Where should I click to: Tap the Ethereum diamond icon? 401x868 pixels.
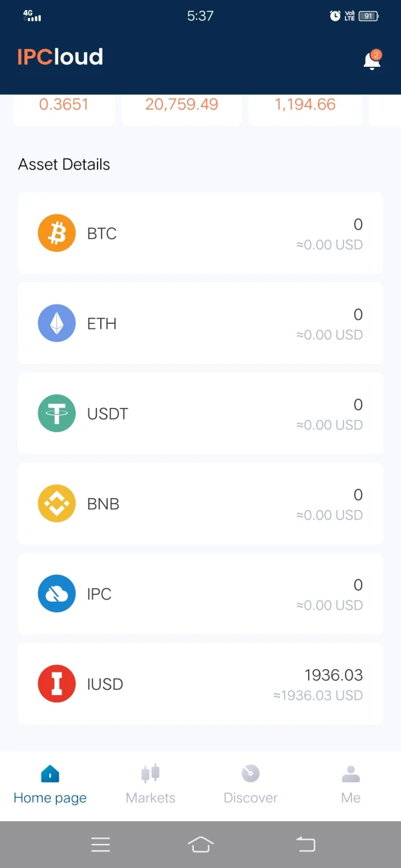pyautogui.click(x=57, y=323)
